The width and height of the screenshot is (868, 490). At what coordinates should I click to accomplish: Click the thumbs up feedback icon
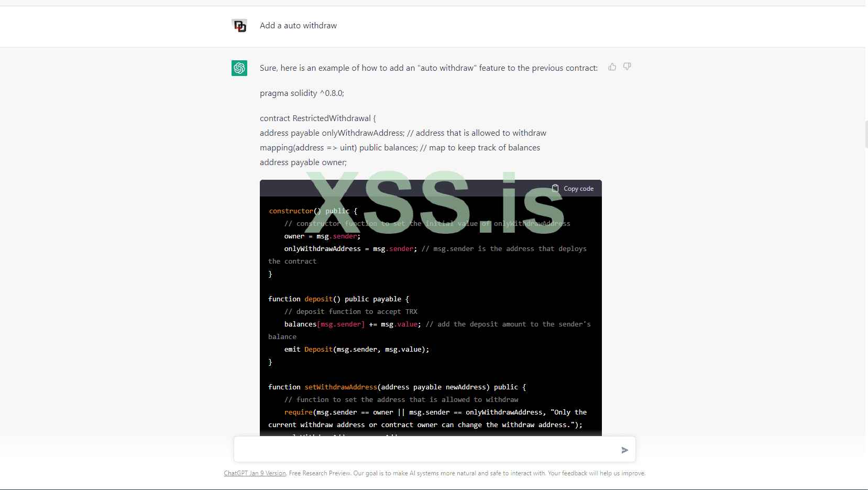[x=612, y=67]
